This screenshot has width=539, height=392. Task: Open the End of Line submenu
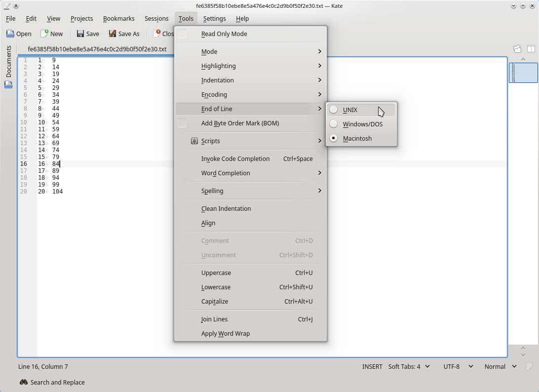250,109
